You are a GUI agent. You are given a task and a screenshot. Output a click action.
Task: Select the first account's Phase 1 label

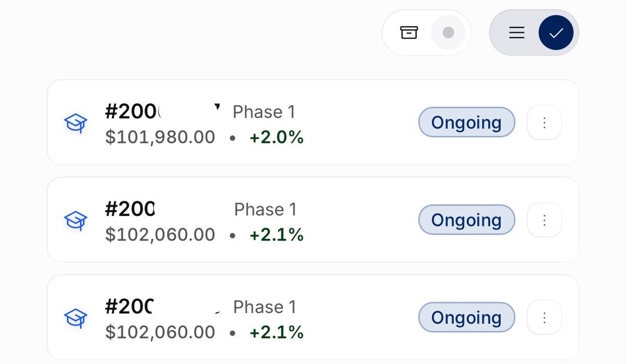[x=264, y=112]
